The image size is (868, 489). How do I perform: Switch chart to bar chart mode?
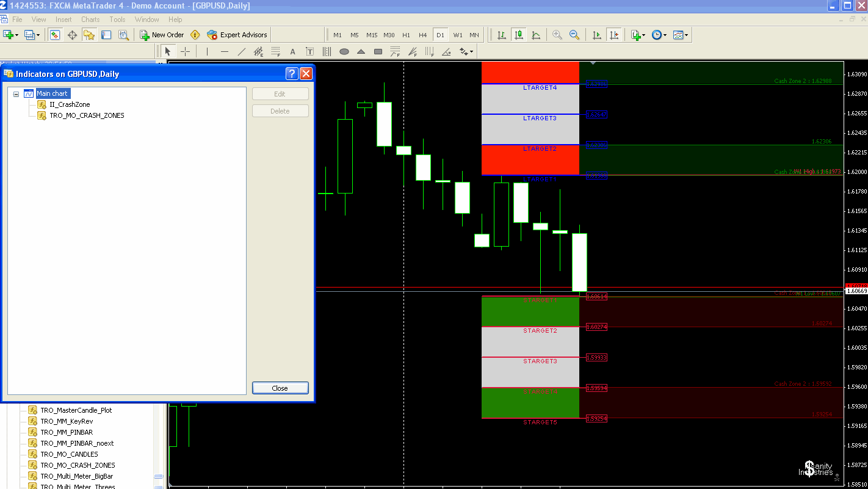click(502, 35)
